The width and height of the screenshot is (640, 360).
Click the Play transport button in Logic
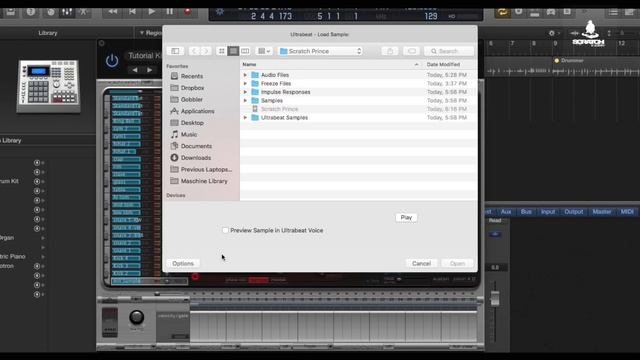coord(151,11)
